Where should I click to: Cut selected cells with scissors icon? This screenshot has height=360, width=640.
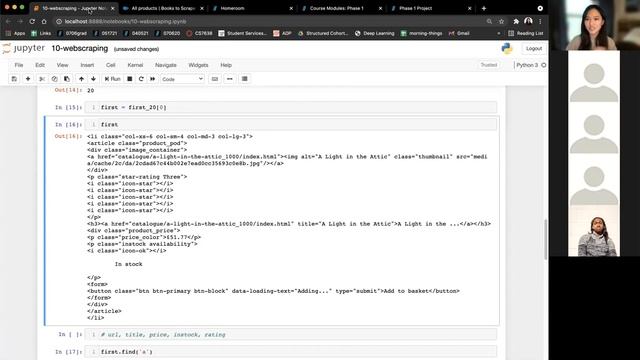pyautogui.click(x=42, y=79)
